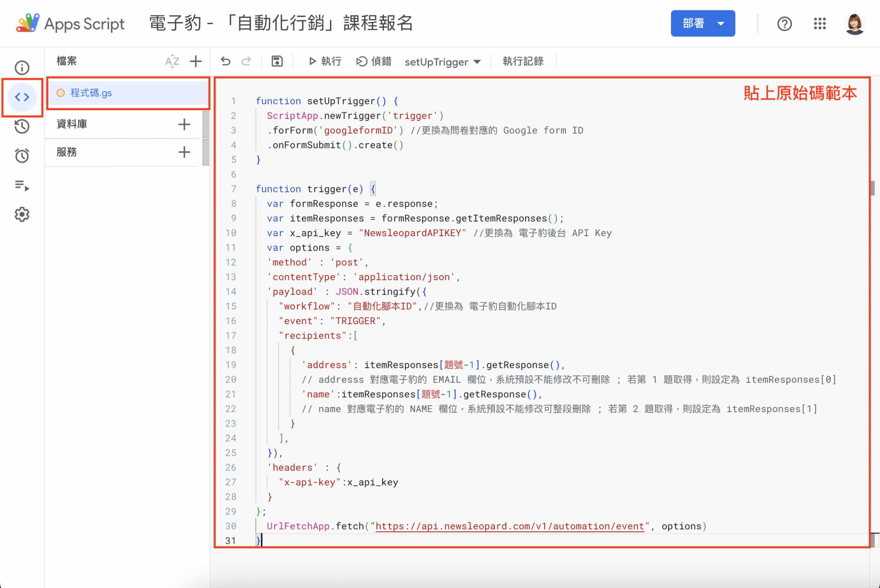Click the Redo arrow in toolbar
The image size is (880, 588).
[246, 61]
